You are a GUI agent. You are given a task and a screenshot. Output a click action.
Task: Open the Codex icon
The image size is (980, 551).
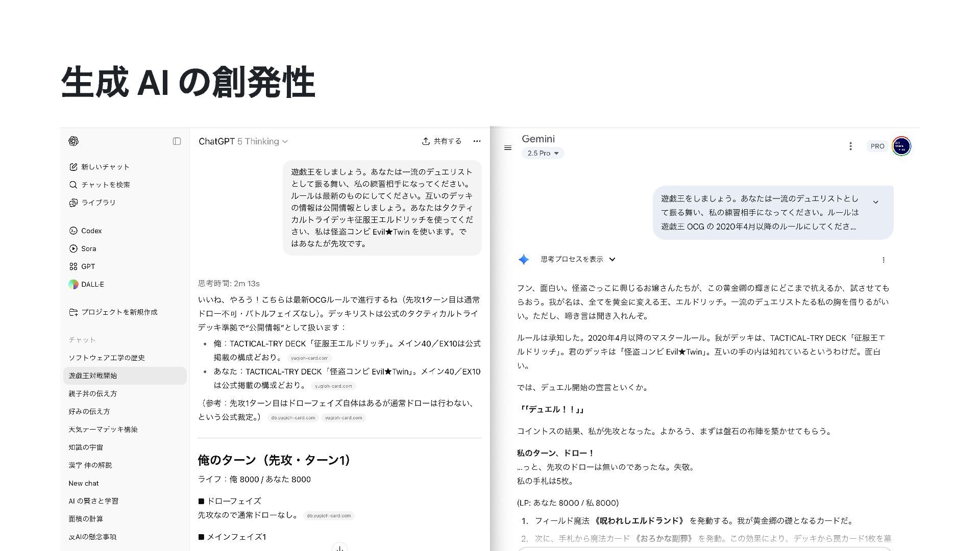(x=73, y=231)
